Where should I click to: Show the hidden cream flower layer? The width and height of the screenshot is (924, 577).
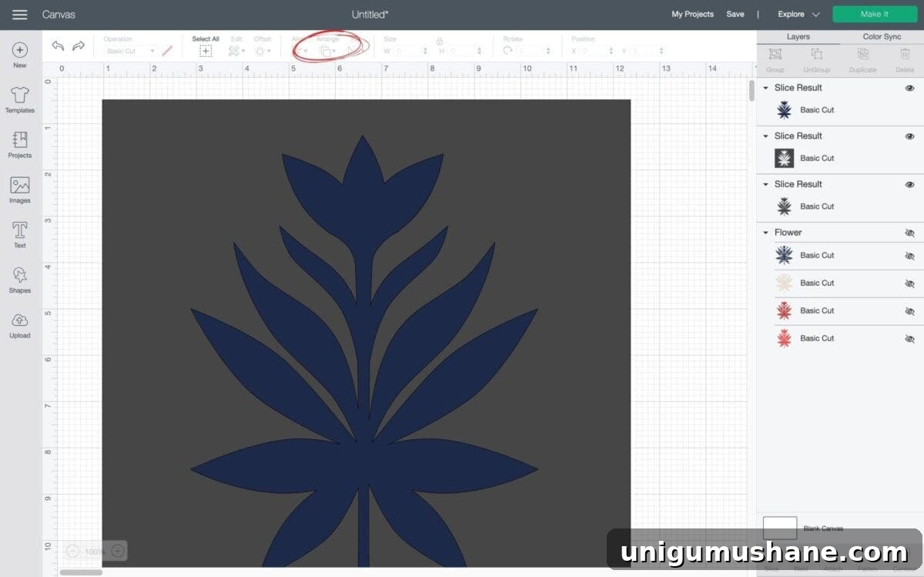[x=909, y=283]
